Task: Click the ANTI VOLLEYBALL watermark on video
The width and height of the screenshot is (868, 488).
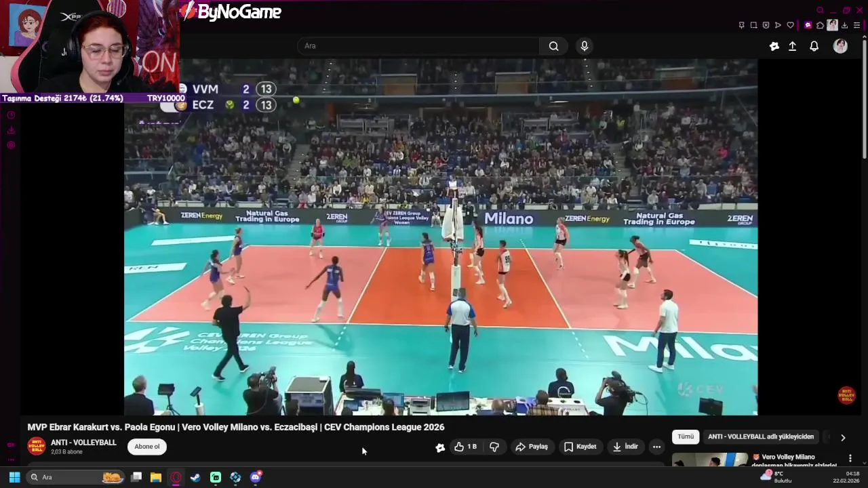Action: point(846,395)
